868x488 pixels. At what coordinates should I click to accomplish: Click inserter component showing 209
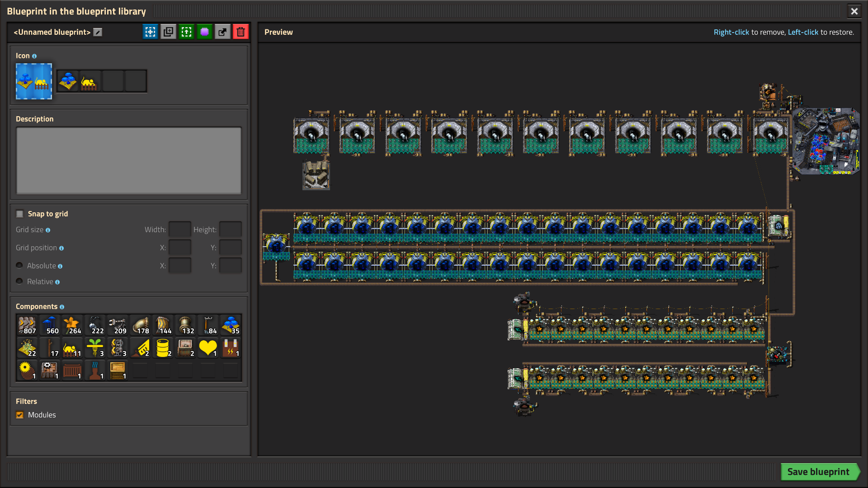(118, 325)
